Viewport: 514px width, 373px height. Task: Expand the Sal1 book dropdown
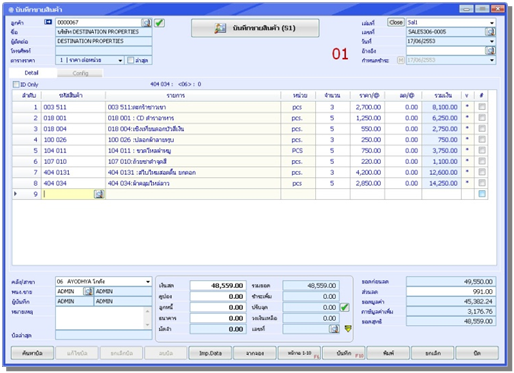click(x=492, y=23)
